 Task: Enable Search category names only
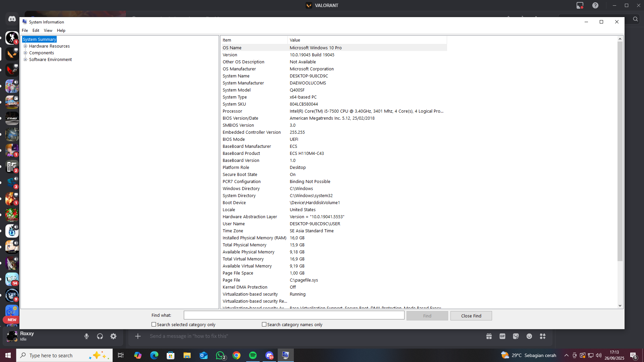pos(264,324)
